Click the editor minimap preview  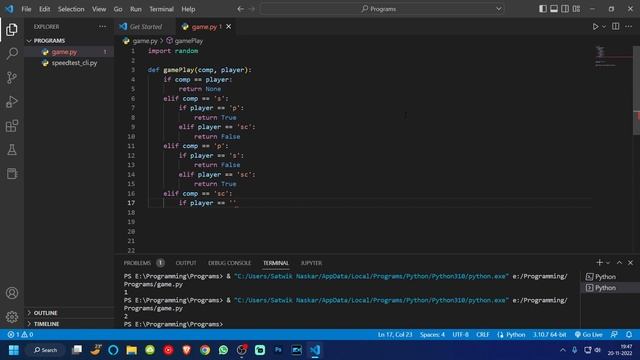point(613,57)
